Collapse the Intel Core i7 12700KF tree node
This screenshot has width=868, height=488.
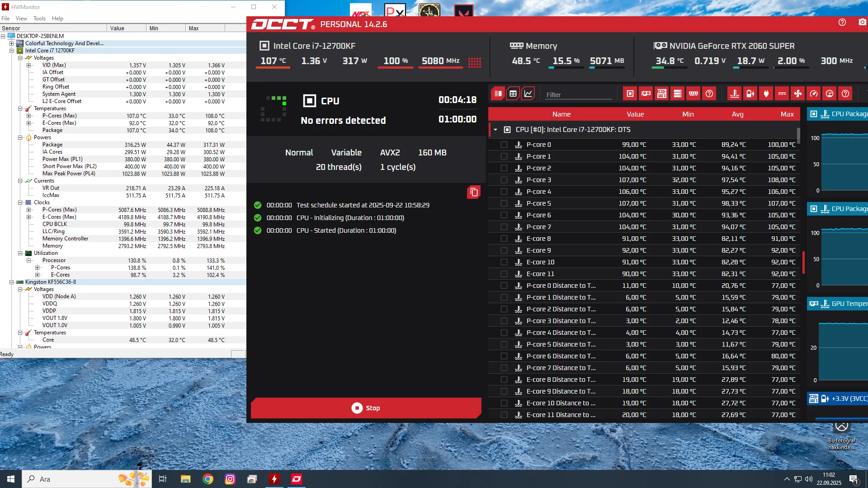[12, 51]
